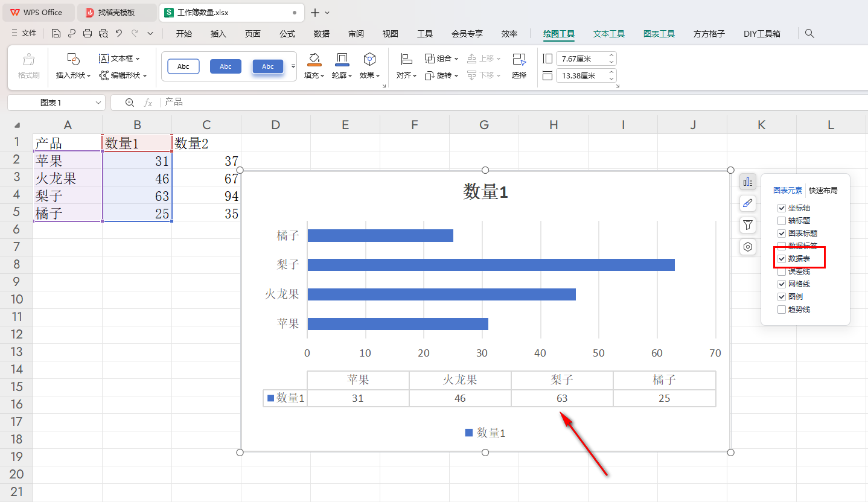This screenshot has height=502, width=868.
Task: Select the middle flat blue Abc style
Action: click(226, 66)
